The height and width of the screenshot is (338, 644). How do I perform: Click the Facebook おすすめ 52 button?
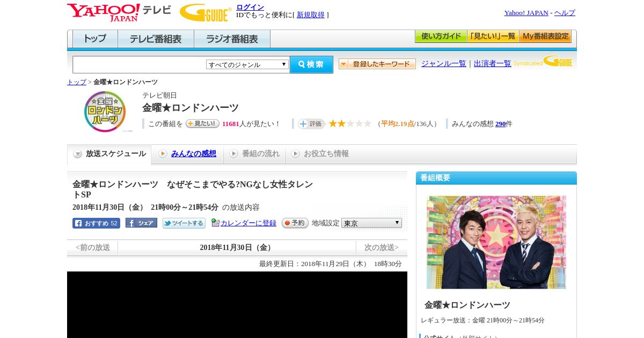tap(96, 223)
